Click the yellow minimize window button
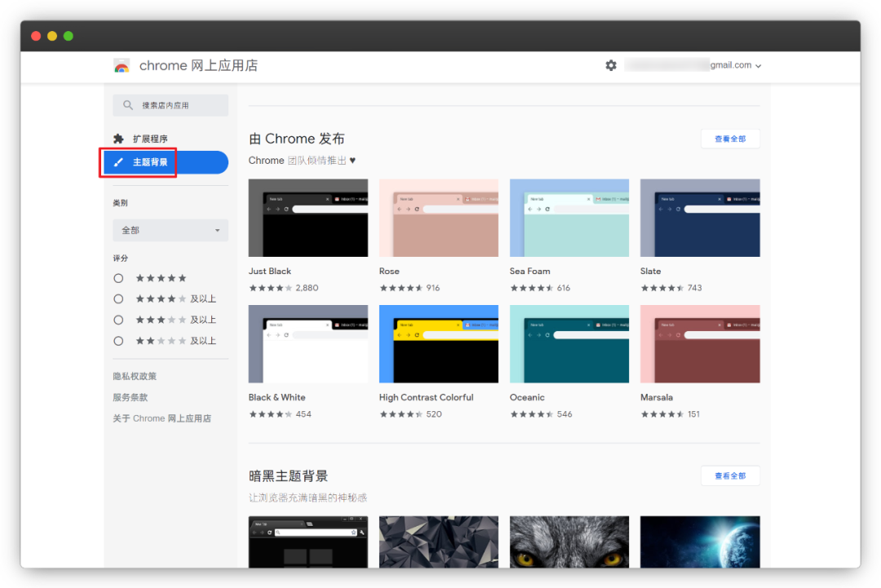 pyautogui.click(x=52, y=36)
